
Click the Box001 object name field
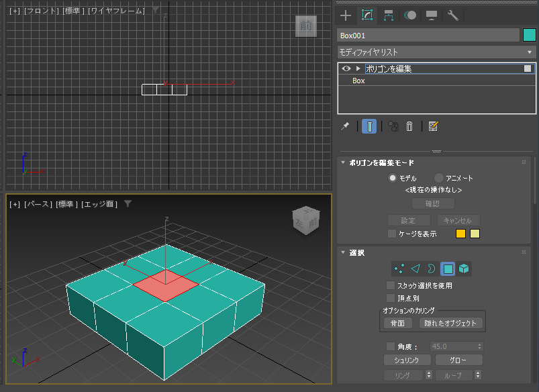click(428, 36)
